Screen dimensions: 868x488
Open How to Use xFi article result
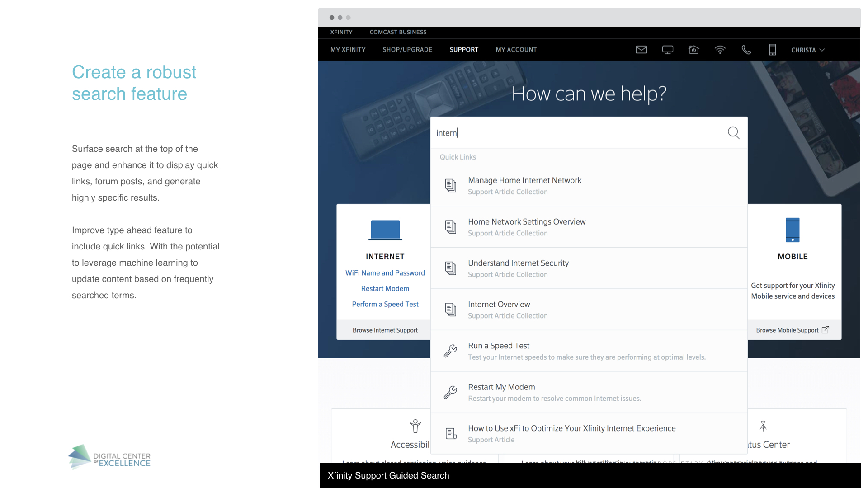[589, 434]
